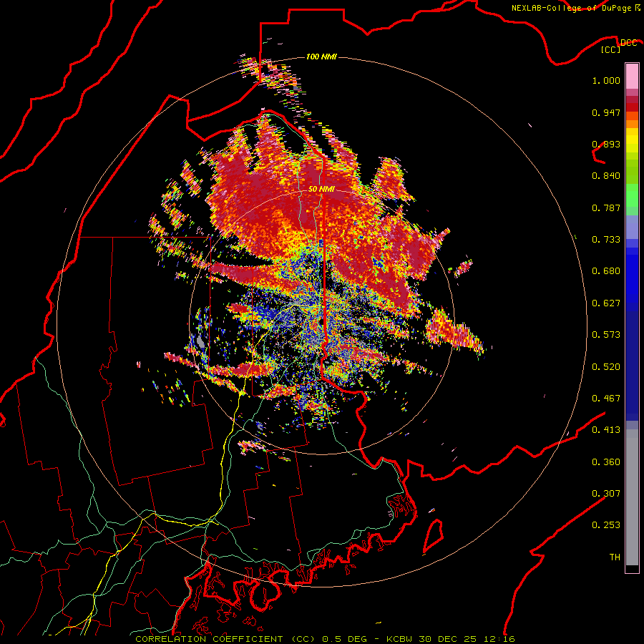Screen dimensions: 644x644
Task: Select the 0.307 scale value
Action: tap(606, 494)
